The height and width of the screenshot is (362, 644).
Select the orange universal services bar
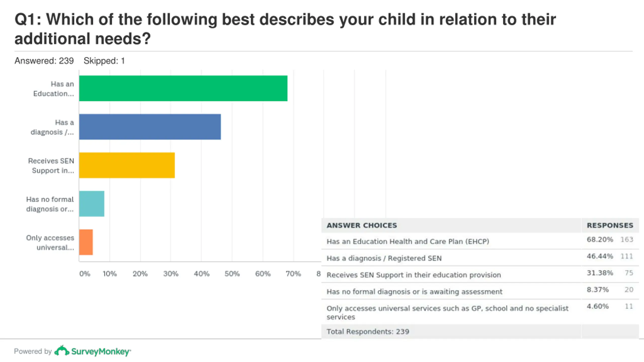tap(86, 242)
